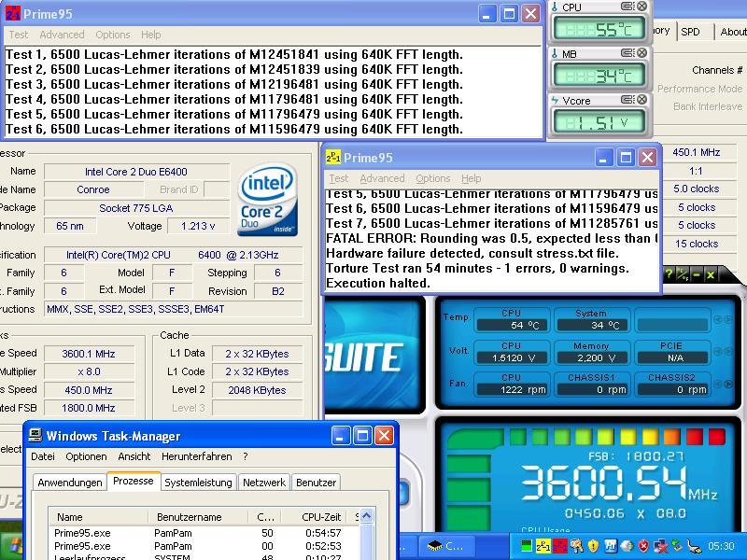Screen dimensions: 747x560
Task: Open settings of the CPU temperature gadget
Action: pyautogui.click(x=627, y=7)
